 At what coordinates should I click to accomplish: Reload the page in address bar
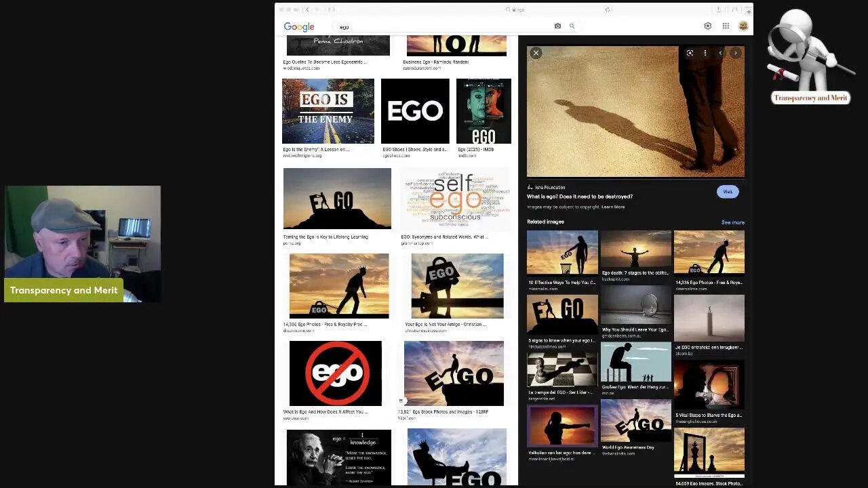607,9
